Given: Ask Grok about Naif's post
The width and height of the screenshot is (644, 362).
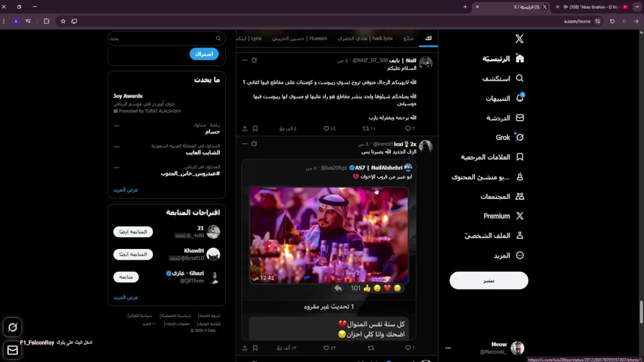Looking at the screenshot, I should (254, 60).
